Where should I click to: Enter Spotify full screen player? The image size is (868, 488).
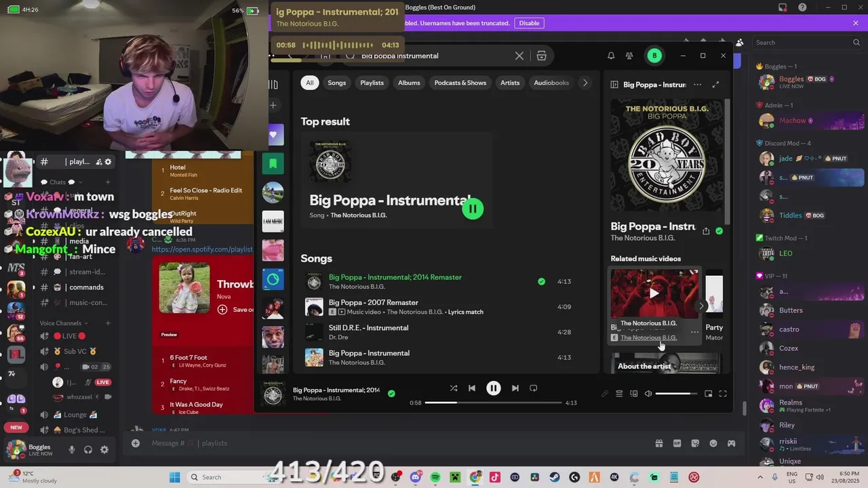click(723, 394)
